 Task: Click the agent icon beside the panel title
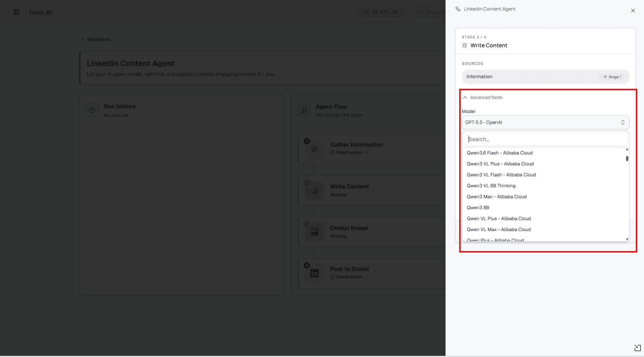[x=458, y=9]
